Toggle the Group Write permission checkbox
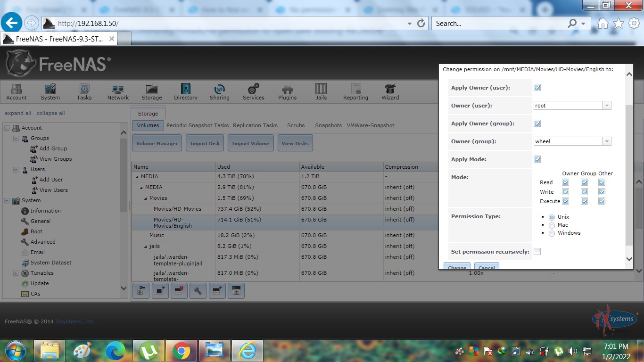This screenshot has width=644, height=362. click(x=584, y=192)
